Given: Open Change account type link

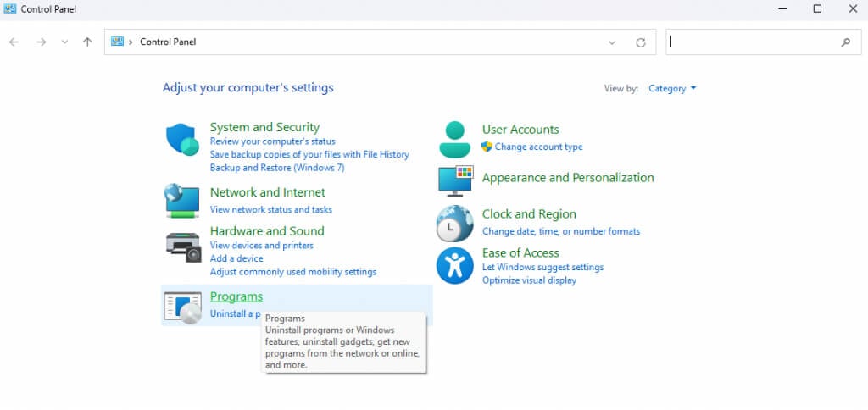Looking at the screenshot, I should (538, 147).
